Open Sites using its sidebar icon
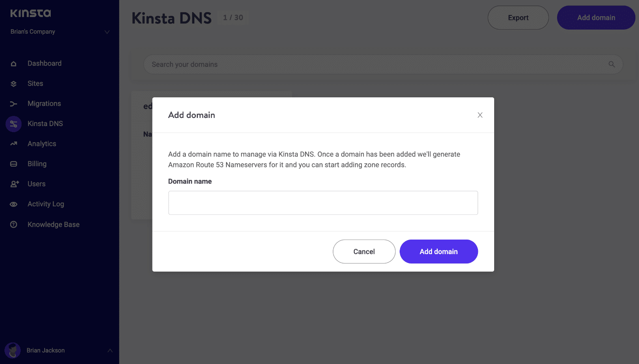Viewport: 639px width, 364px height. (x=13, y=84)
